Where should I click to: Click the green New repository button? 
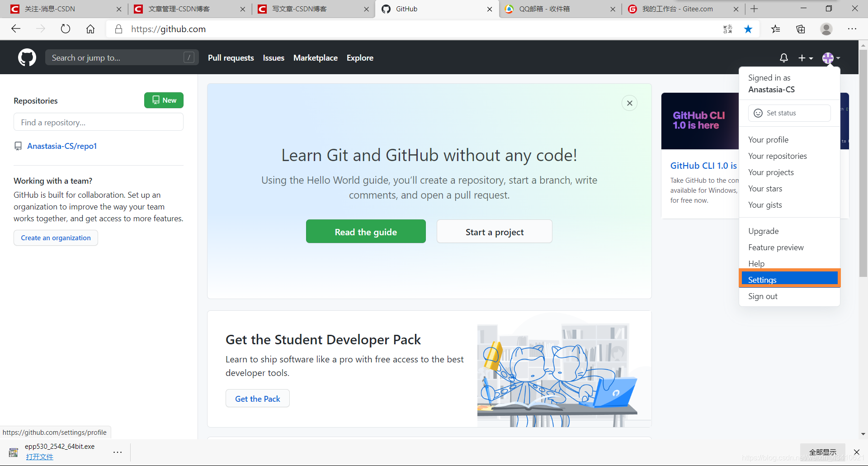coord(164,100)
